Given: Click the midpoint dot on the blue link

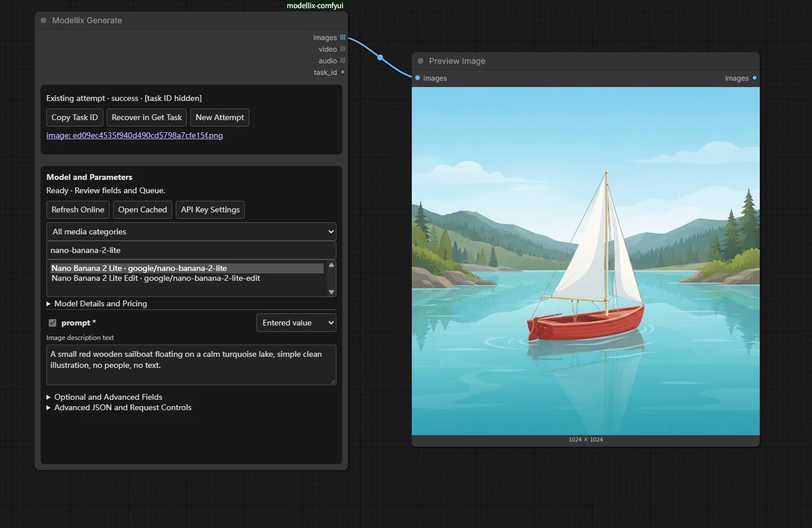Looking at the screenshot, I should click(x=380, y=57).
